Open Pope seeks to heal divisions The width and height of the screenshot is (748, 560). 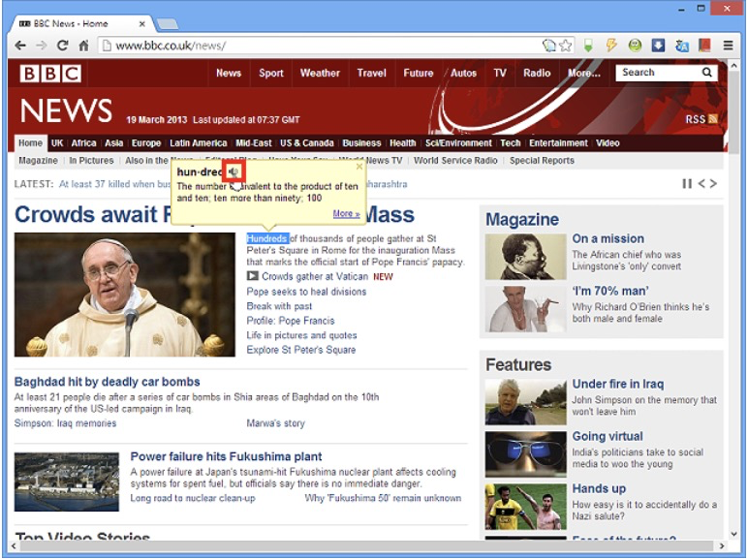tap(306, 292)
